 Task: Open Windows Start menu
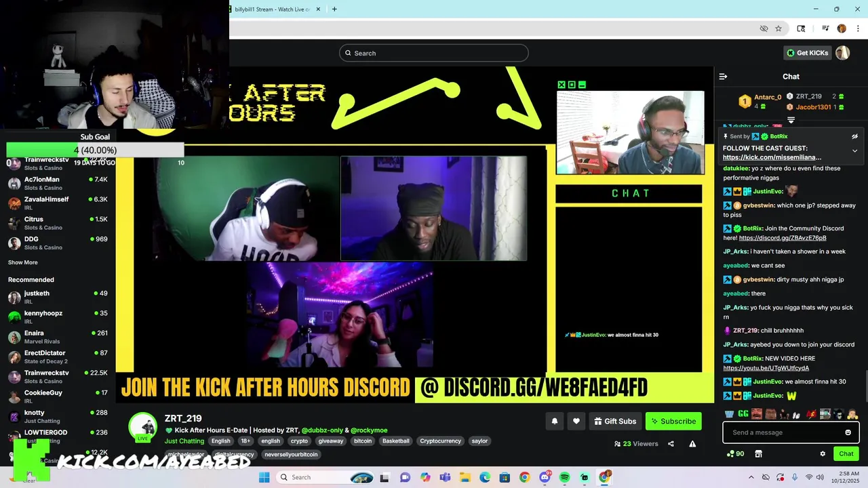264,477
